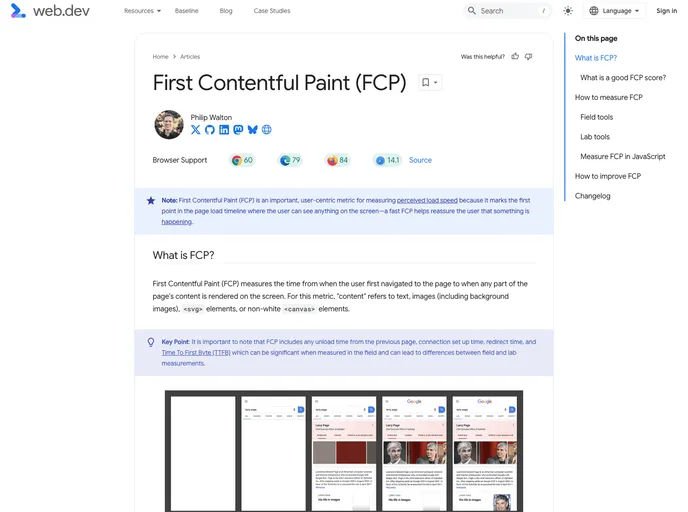
Task: Click the Chrome 60 browser support badge
Action: [242, 160]
